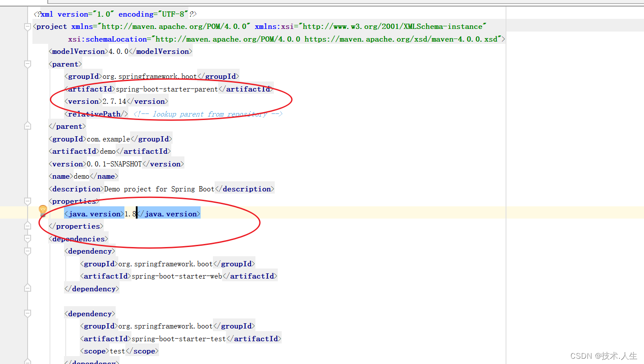Image resolution: width=644 pixels, height=364 pixels.
Task: Click the java.version 1.8 value
Action: click(131, 214)
